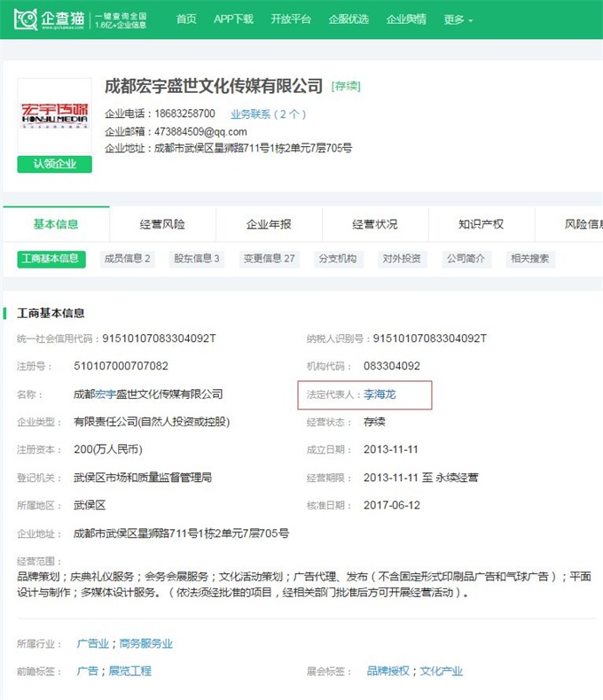
Task: Open the 首页 navigation item
Action: point(186,19)
